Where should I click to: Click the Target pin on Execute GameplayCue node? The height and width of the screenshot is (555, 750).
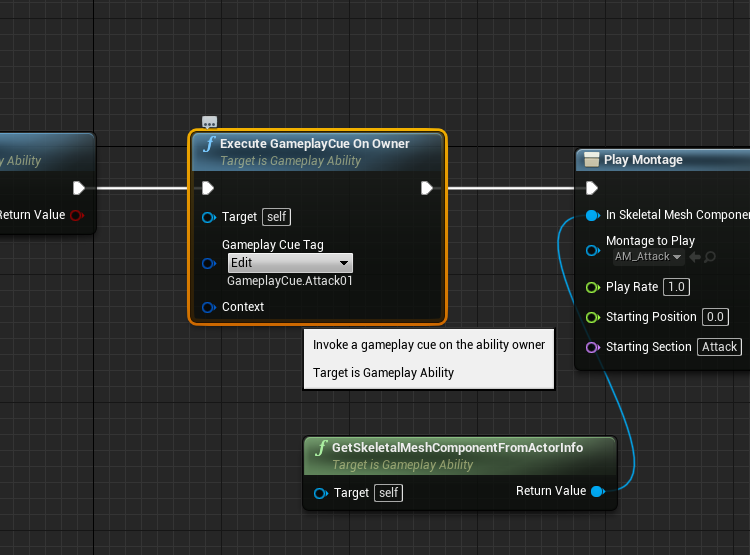click(209, 217)
